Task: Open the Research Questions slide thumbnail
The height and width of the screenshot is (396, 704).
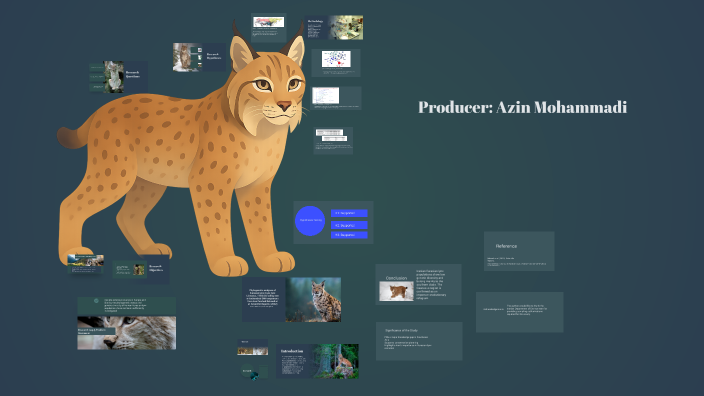Action: click(x=119, y=77)
